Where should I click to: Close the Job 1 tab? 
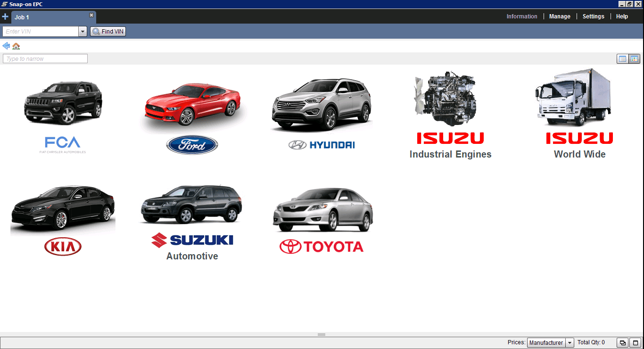[91, 15]
